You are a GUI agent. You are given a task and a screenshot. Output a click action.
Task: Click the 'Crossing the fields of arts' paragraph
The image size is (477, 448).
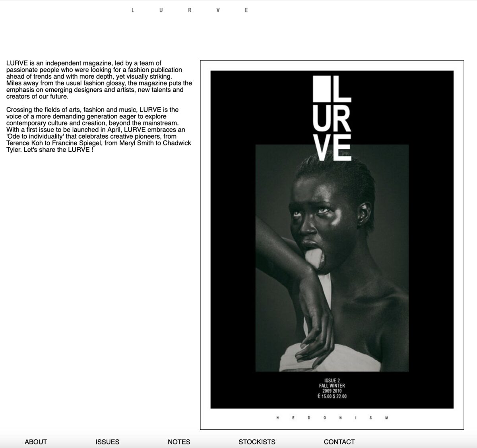(x=99, y=129)
